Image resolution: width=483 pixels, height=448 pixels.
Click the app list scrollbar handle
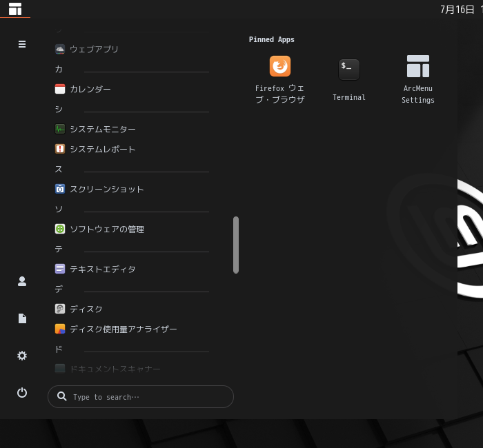click(236, 245)
